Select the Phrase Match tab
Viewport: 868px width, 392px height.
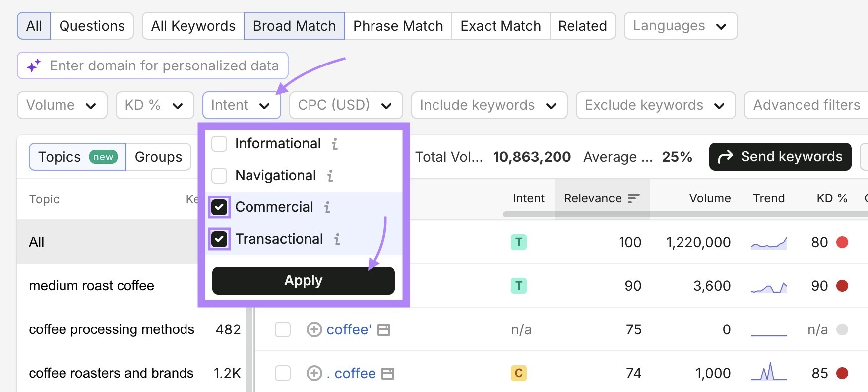tap(398, 26)
